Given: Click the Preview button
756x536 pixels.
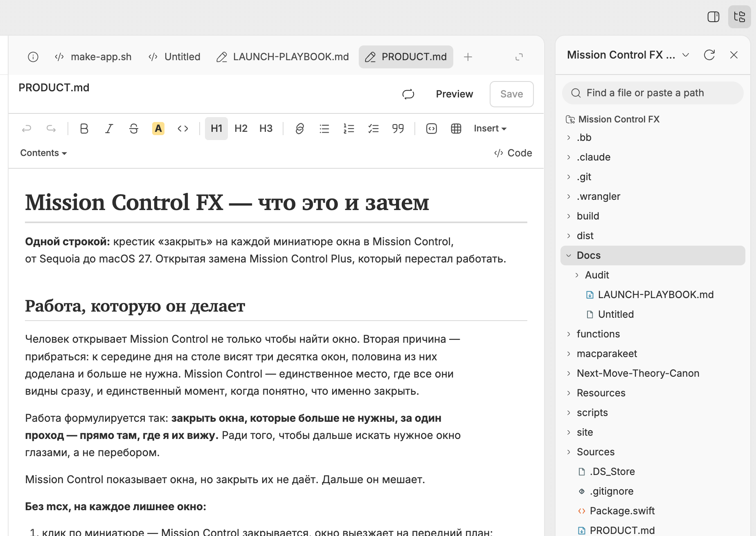Looking at the screenshot, I should (454, 94).
